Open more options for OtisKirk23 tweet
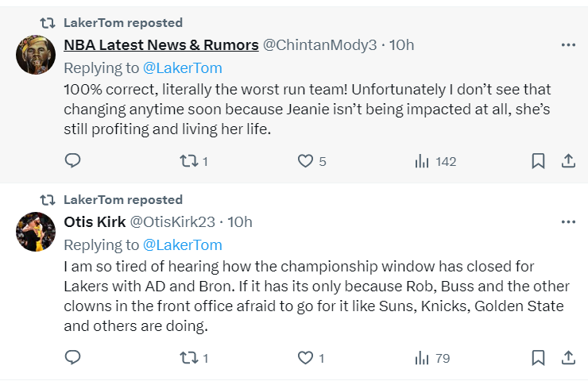 (x=568, y=222)
